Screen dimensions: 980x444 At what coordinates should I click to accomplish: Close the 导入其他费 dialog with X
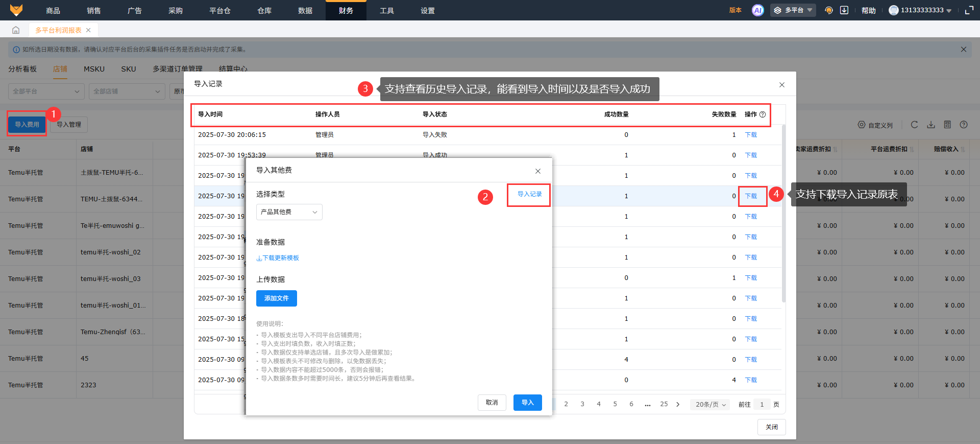click(538, 171)
